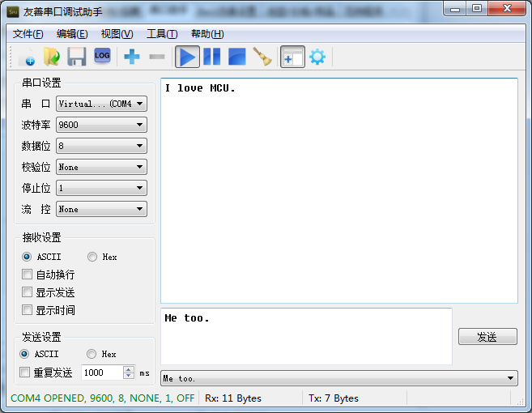Expand the 流控 None dropdown
This screenshot has width=532, height=413.
tap(101, 209)
